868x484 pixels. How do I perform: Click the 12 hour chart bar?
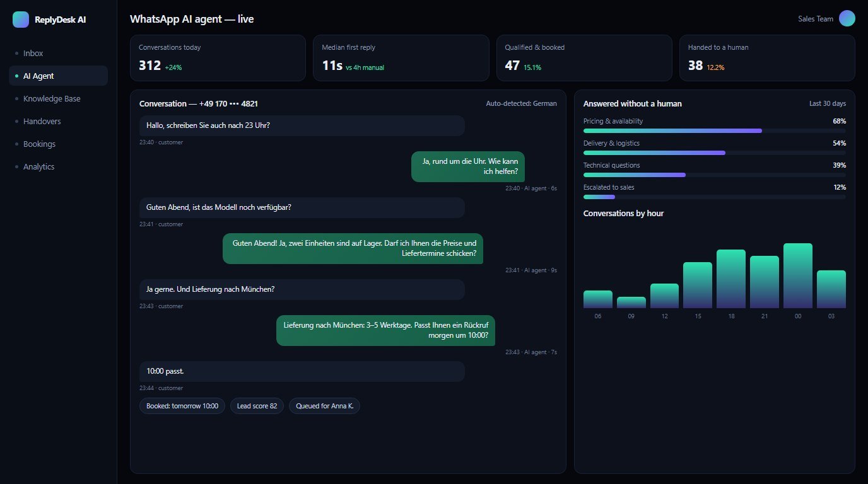coord(665,296)
